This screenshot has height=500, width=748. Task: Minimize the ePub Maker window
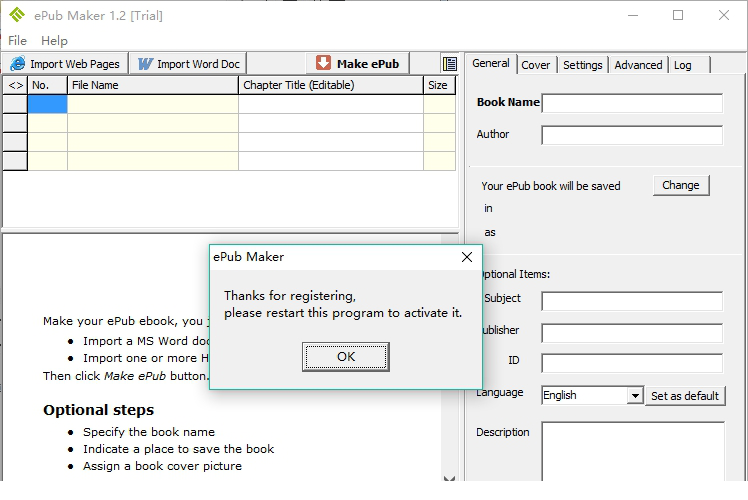(633, 15)
